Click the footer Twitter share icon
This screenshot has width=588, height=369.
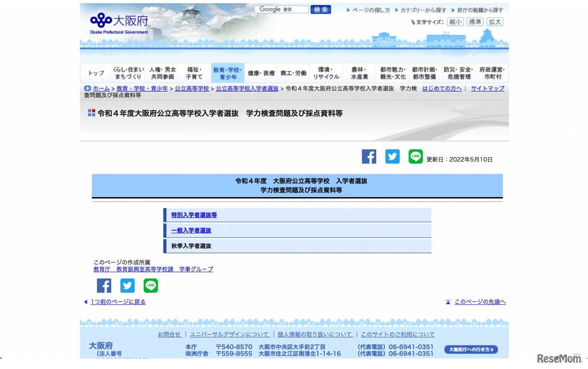click(127, 285)
